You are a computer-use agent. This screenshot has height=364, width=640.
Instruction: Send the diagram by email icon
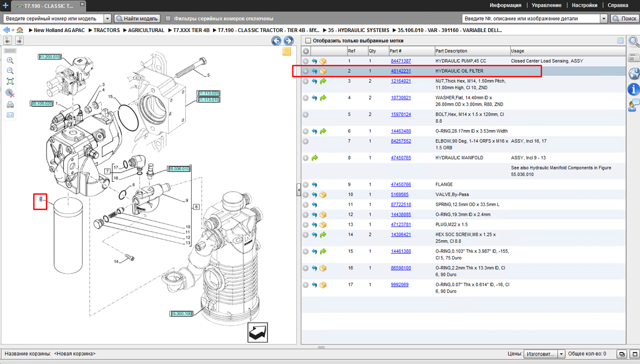tap(10, 115)
